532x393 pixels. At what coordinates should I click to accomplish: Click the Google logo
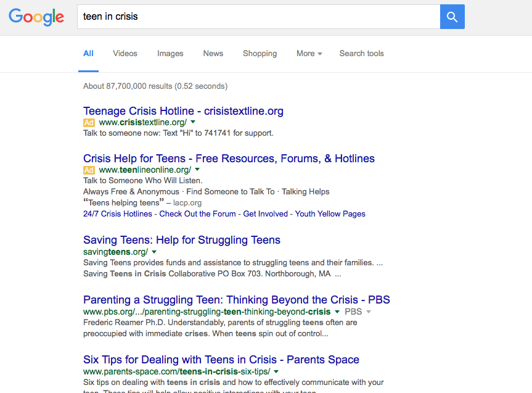click(x=36, y=17)
